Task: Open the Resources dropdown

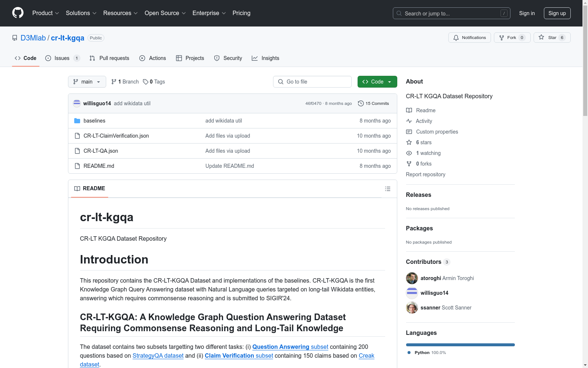Action: point(120,13)
